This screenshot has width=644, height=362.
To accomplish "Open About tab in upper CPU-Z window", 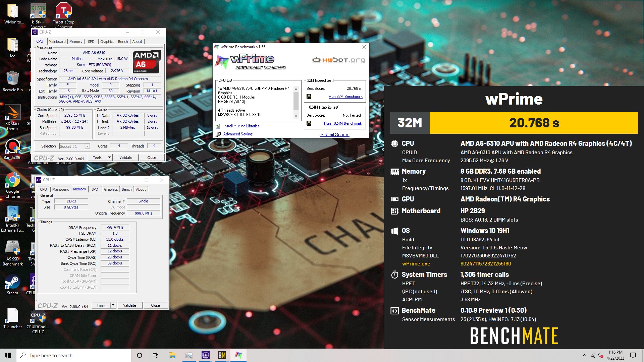I will [x=137, y=42].
